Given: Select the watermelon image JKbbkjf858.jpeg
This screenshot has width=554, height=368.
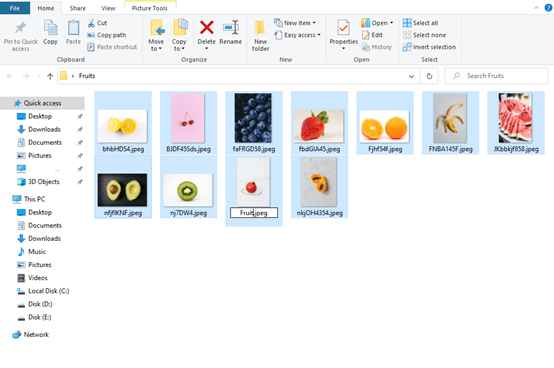Looking at the screenshot, I should pos(516,123).
